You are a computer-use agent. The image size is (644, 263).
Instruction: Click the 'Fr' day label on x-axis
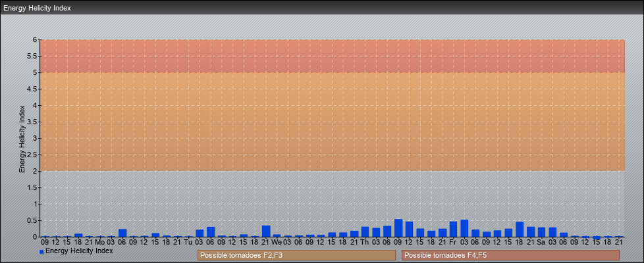click(453, 242)
